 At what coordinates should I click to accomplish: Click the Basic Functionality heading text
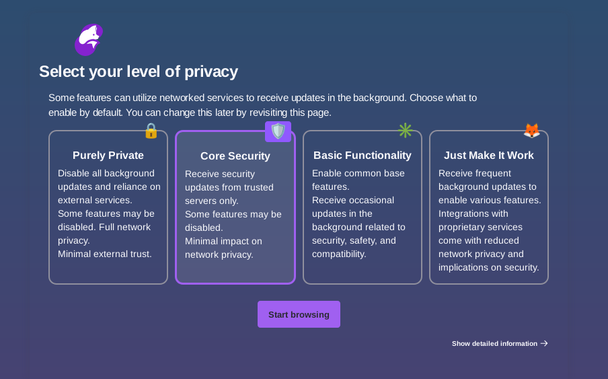[362, 155]
